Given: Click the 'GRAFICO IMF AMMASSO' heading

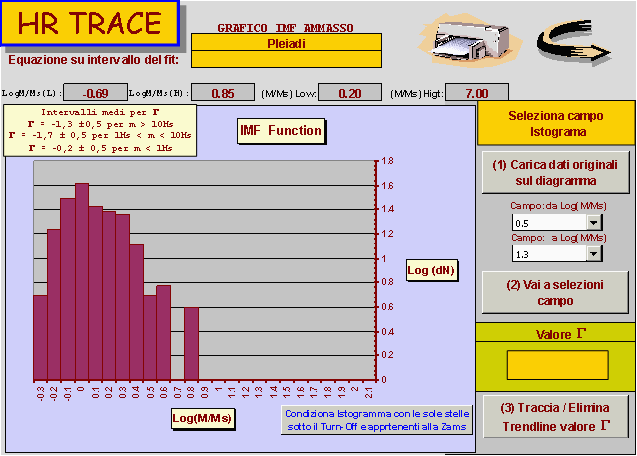Looking at the screenshot, I should click(x=285, y=28).
